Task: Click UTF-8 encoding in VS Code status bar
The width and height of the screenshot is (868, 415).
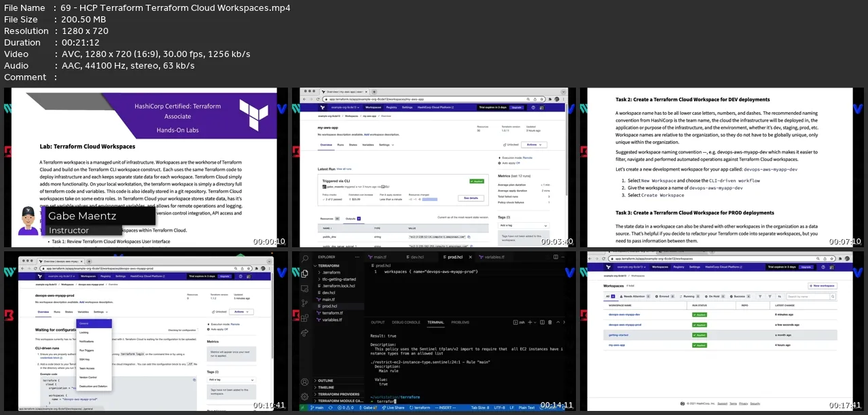Action: point(499,408)
